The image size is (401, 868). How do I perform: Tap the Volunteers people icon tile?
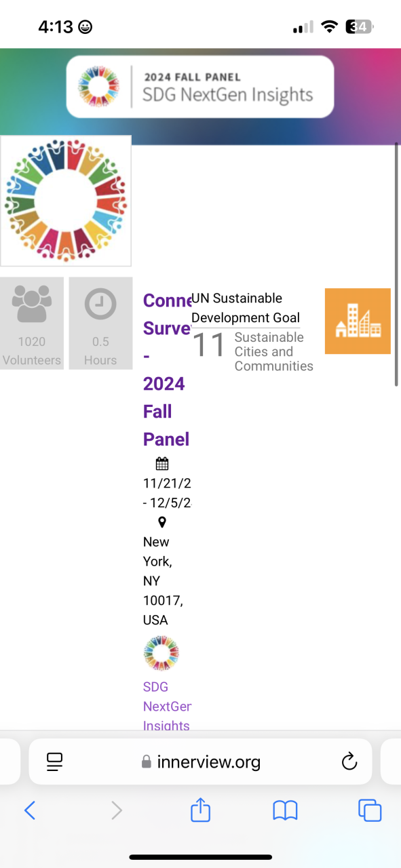tap(32, 323)
